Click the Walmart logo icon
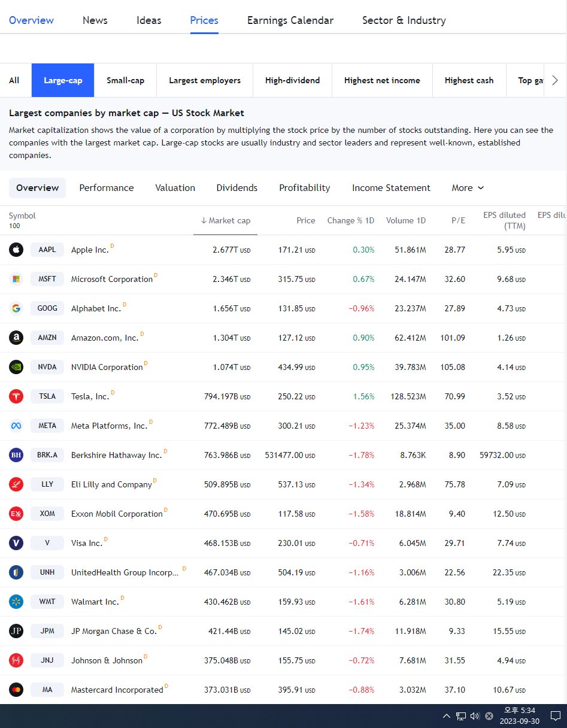This screenshot has width=567, height=728. (16, 602)
